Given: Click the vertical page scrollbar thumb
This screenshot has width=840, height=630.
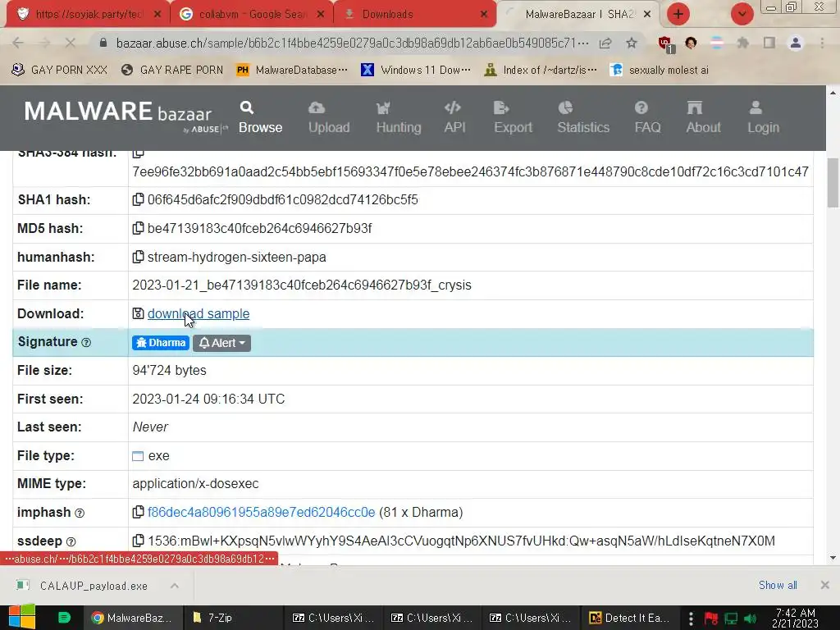Looking at the screenshot, I should (x=833, y=183).
